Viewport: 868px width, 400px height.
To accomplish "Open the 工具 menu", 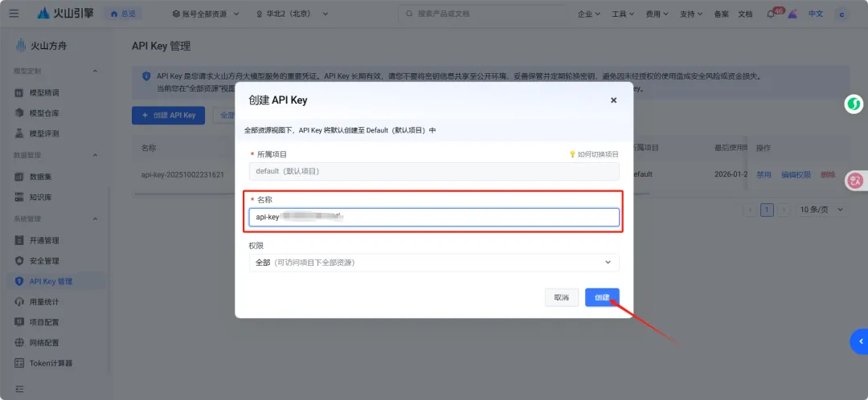I will [x=623, y=14].
